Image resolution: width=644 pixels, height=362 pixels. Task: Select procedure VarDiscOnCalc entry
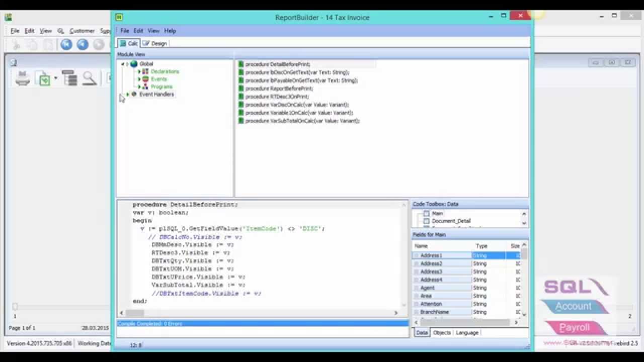coord(297,105)
